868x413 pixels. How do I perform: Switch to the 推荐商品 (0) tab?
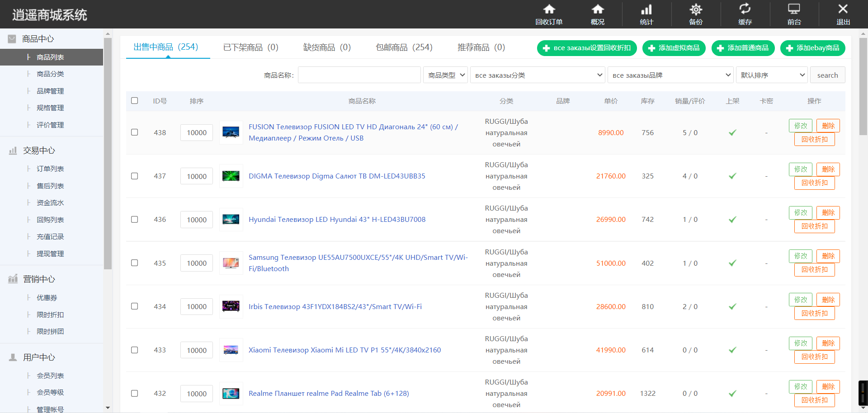pyautogui.click(x=481, y=47)
